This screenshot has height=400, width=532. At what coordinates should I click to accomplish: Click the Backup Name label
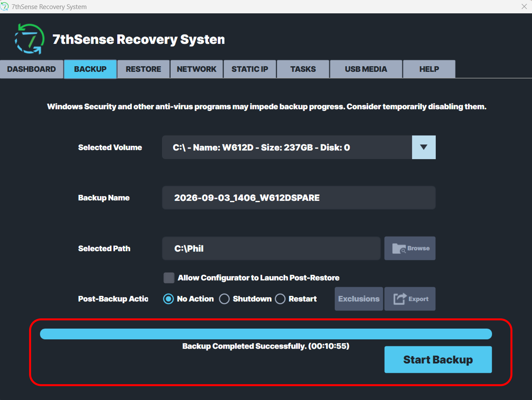tap(104, 198)
